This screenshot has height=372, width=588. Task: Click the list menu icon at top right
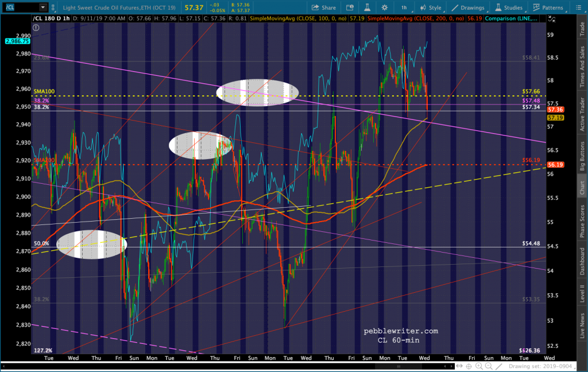578,7
